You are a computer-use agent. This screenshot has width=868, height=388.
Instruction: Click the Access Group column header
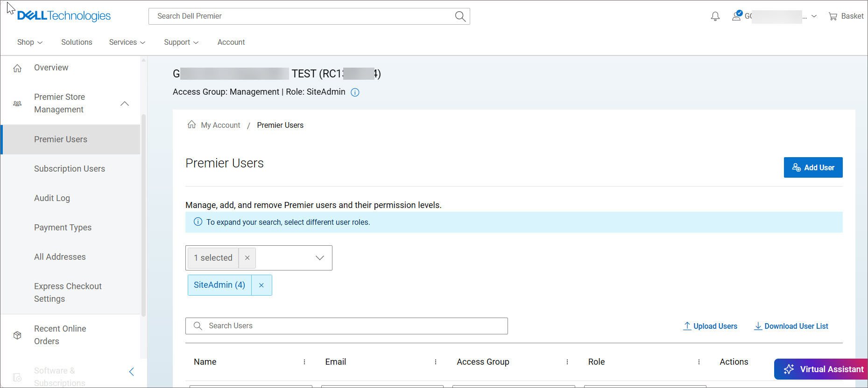[x=483, y=362]
